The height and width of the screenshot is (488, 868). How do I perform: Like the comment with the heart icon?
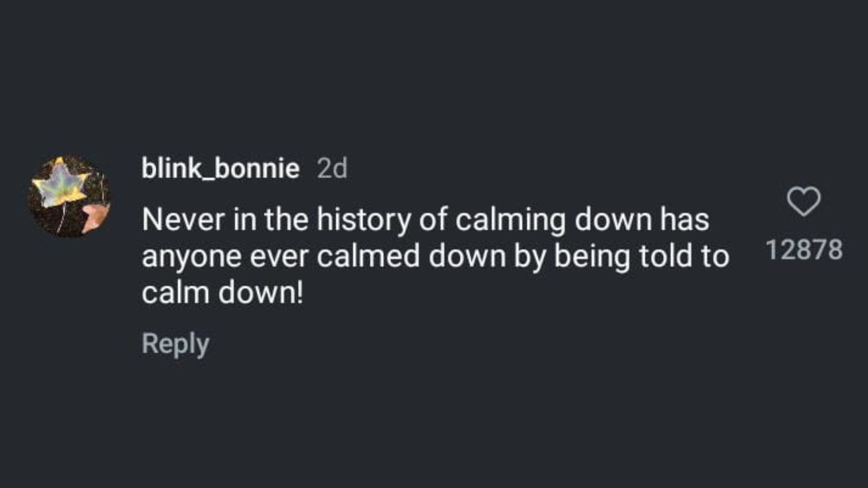click(804, 201)
